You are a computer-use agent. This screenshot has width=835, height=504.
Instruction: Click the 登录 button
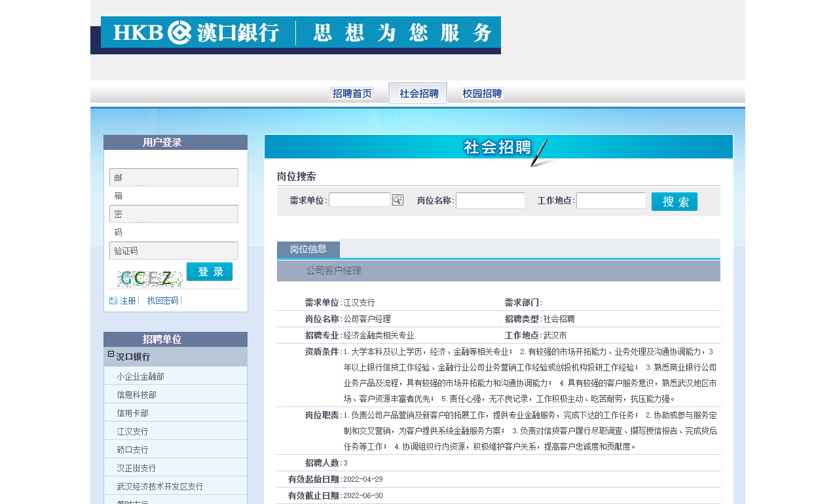click(x=210, y=272)
